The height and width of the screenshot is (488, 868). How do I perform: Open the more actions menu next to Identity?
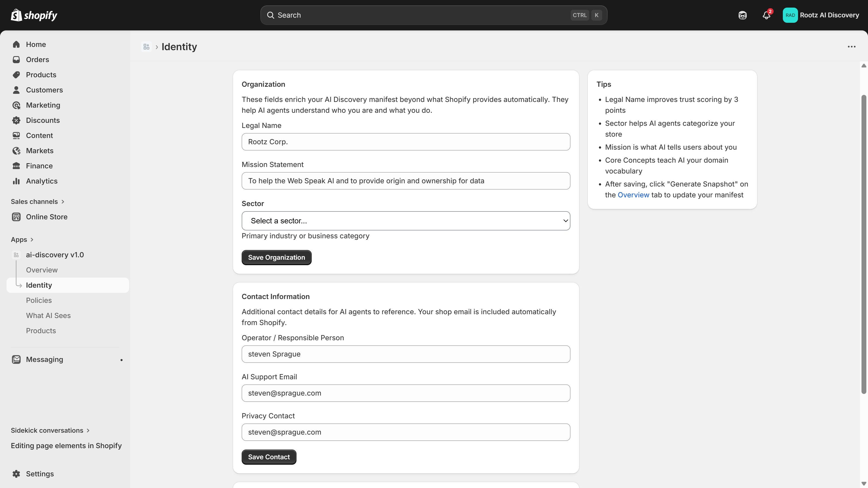tap(851, 47)
